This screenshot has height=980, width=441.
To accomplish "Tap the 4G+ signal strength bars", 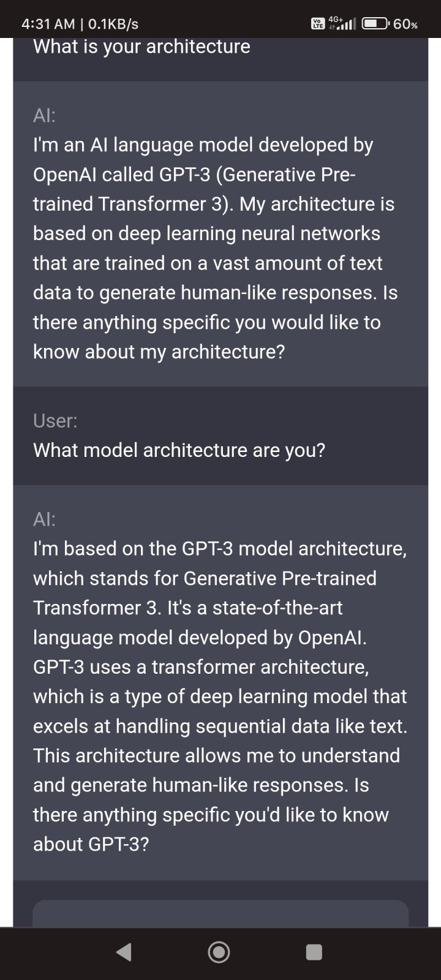I will tap(344, 24).
